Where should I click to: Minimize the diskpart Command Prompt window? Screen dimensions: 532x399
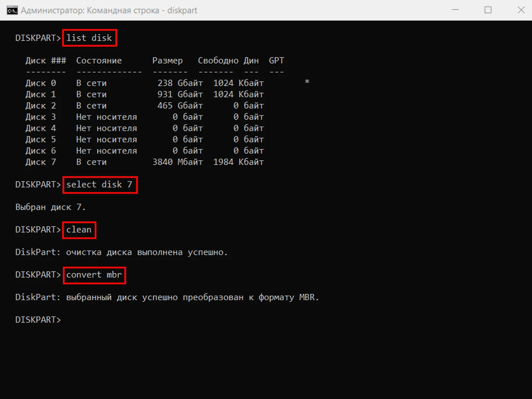(455, 10)
